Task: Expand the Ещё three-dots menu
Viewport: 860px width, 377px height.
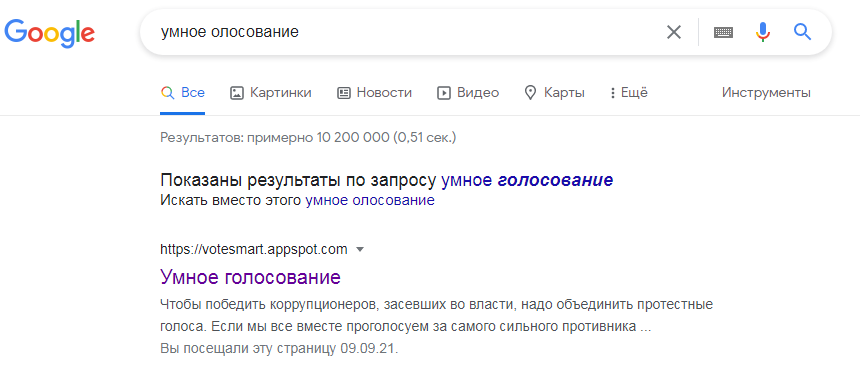Action: (628, 93)
